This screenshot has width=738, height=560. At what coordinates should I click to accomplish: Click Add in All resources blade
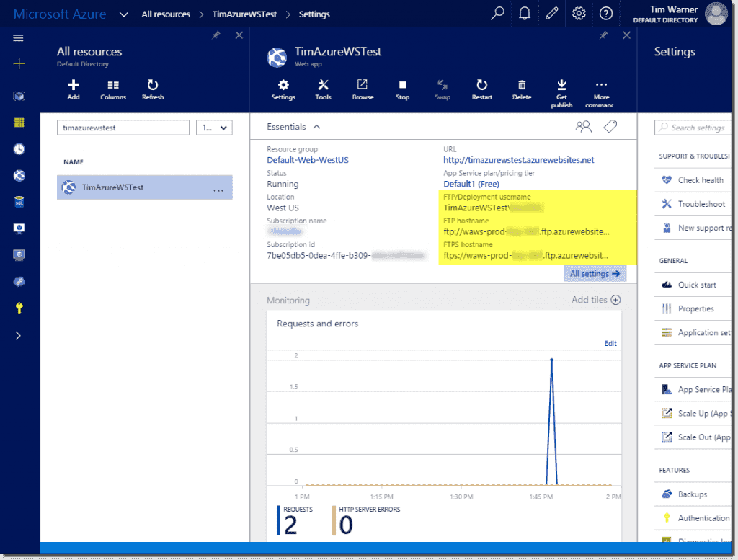pyautogui.click(x=74, y=89)
